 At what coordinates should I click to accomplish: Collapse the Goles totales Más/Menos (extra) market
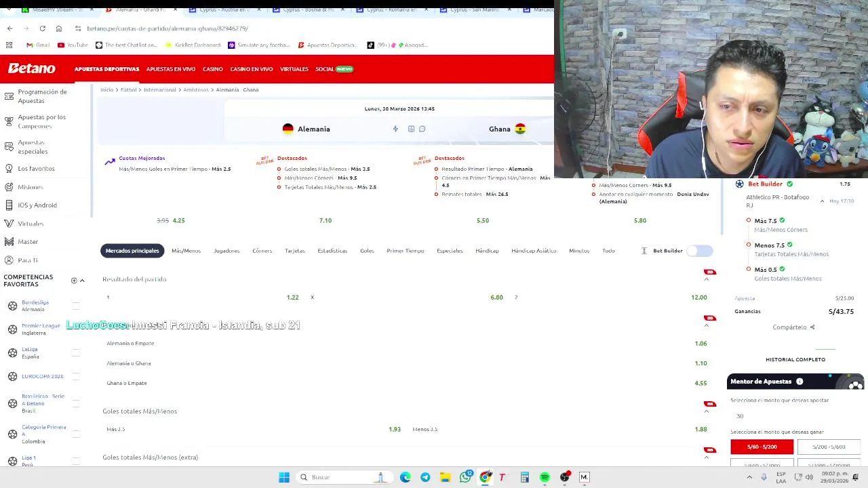pyautogui.click(x=707, y=457)
